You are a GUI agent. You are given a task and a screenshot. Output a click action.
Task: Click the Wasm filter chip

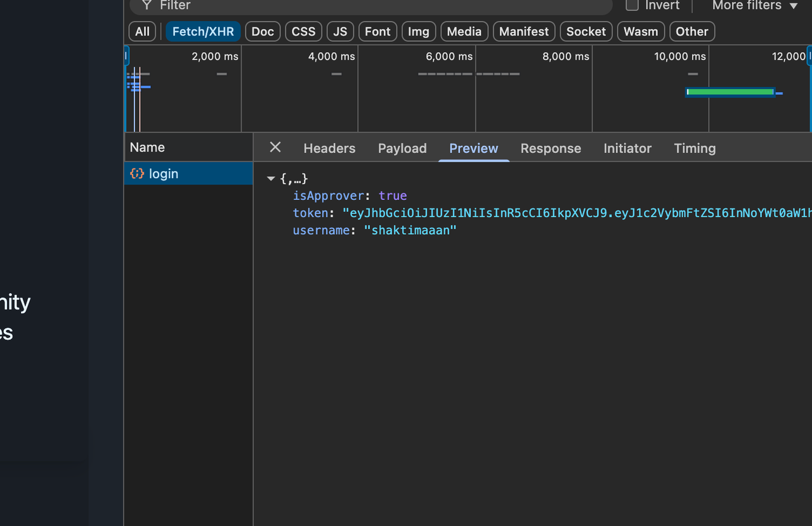click(640, 31)
